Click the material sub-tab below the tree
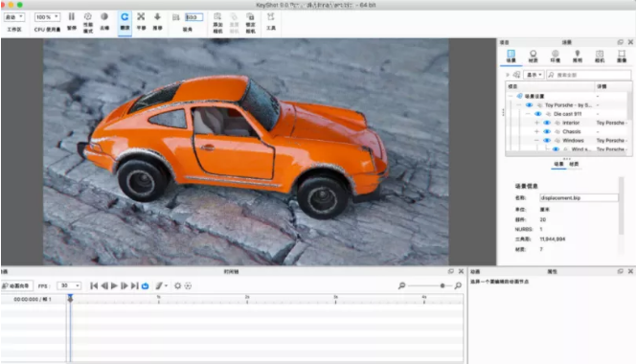 574,165
